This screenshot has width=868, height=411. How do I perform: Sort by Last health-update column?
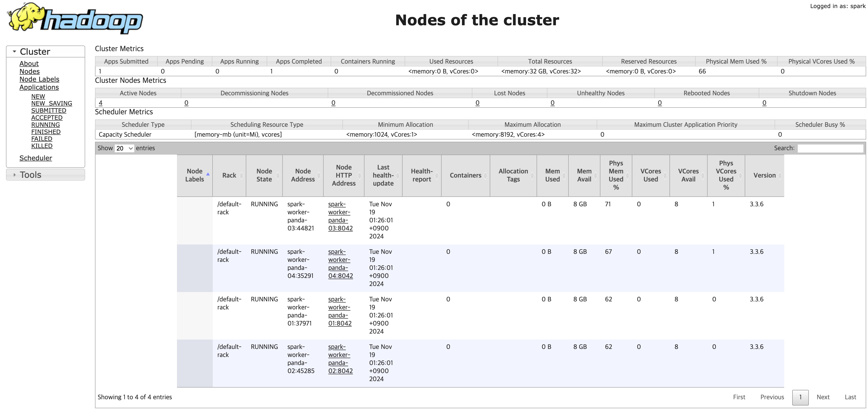point(383,175)
